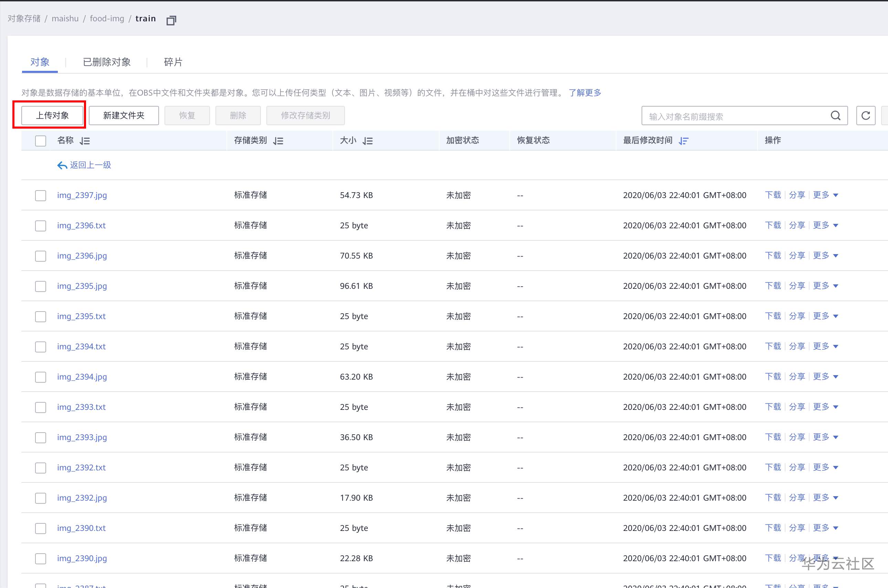Open the 碎片 tab
This screenshot has width=888, height=588.
(173, 62)
